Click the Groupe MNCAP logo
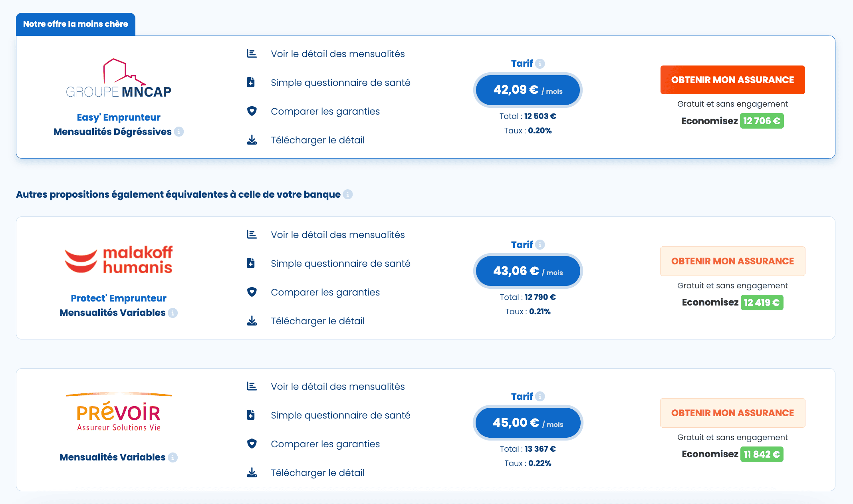Image resolution: width=853 pixels, height=504 pixels. coord(118,78)
